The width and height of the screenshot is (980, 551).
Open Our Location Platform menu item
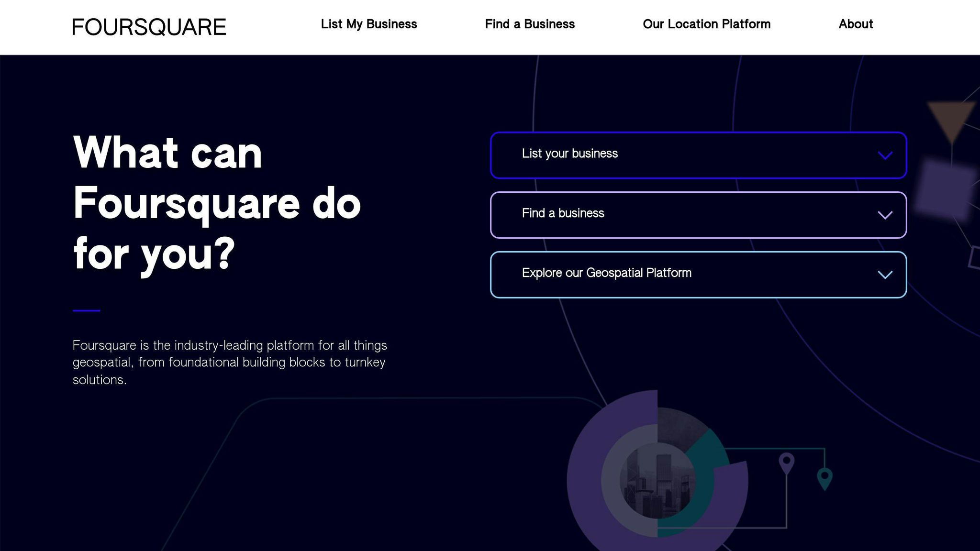pyautogui.click(x=706, y=24)
